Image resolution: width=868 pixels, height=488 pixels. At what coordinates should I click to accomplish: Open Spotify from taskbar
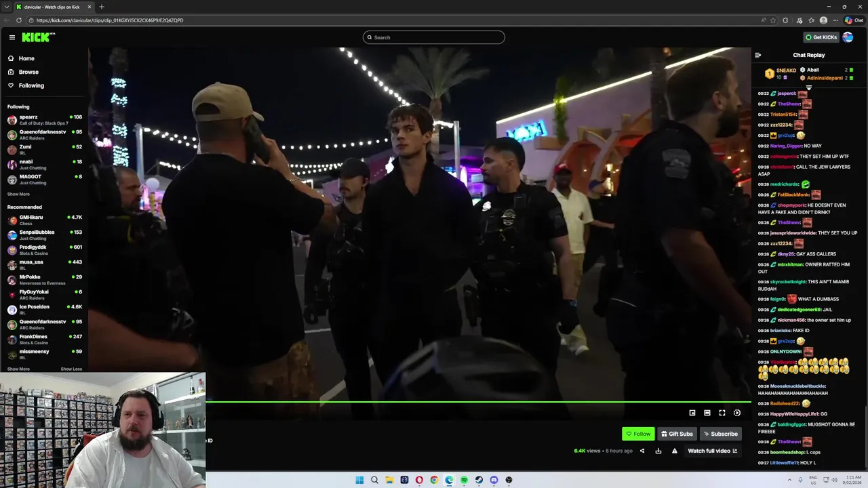464,480
